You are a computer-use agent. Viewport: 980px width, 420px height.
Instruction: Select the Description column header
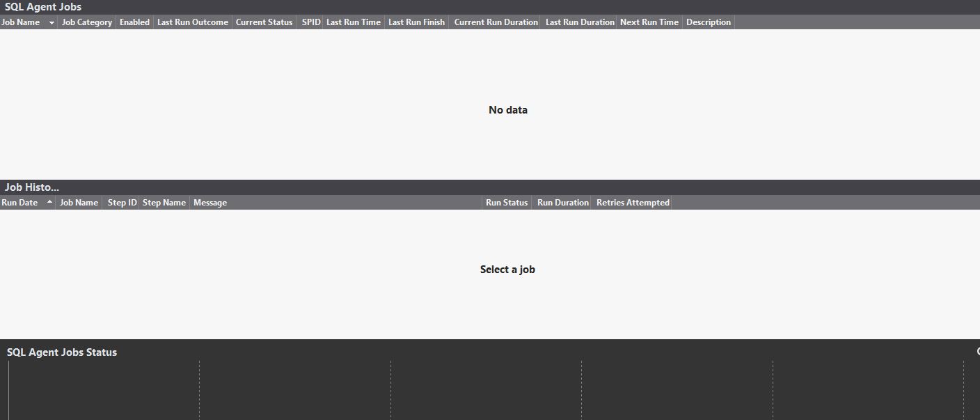709,22
